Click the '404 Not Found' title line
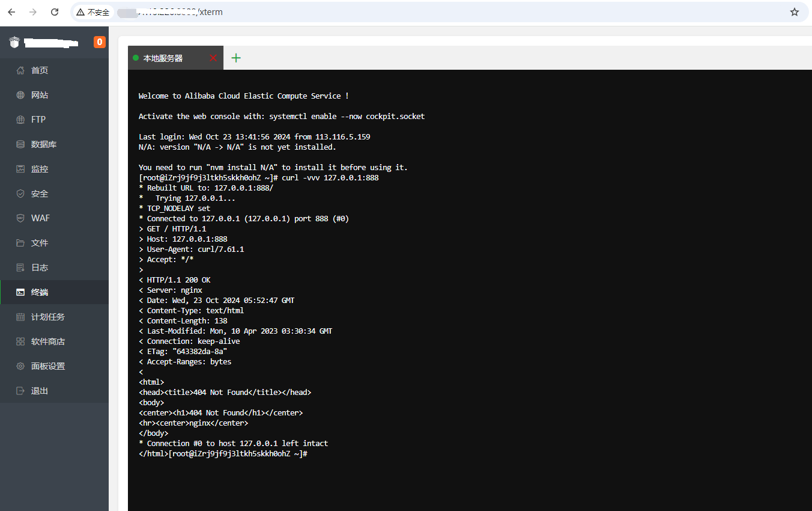812x511 pixels. [225, 393]
